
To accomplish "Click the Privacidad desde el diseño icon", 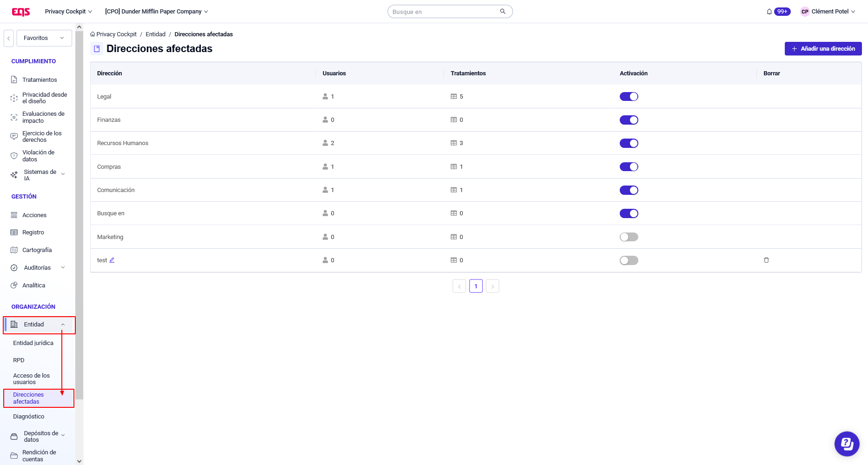I will (x=14, y=98).
